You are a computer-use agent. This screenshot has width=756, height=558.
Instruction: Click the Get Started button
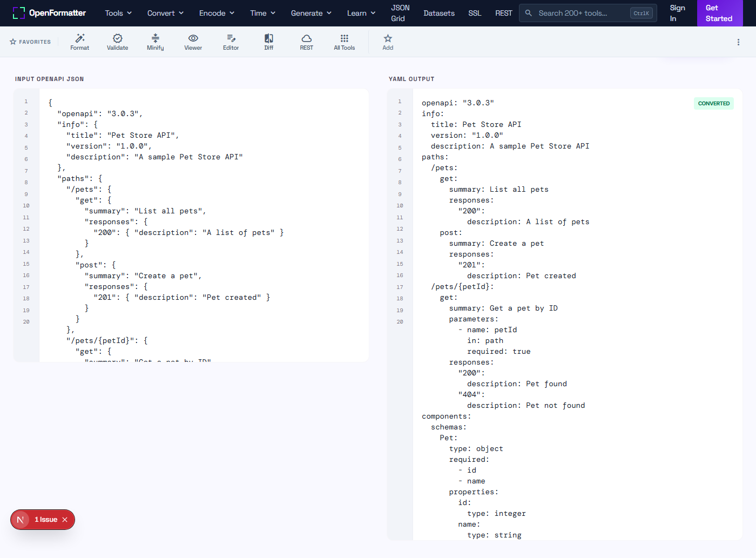(720, 13)
